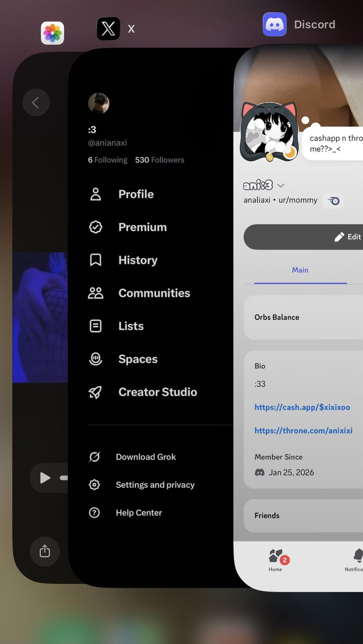Tap the Edit profile button in Discord

(303, 237)
